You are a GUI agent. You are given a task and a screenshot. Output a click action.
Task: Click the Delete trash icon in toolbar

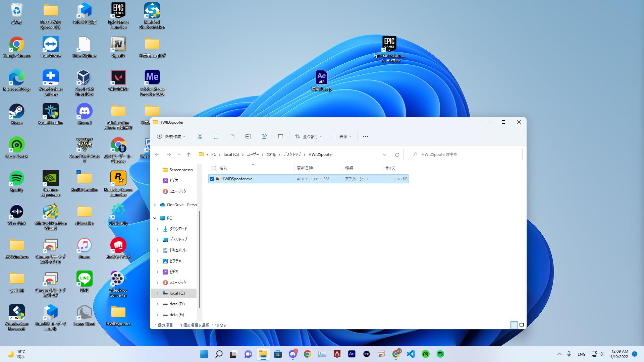tap(280, 136)
